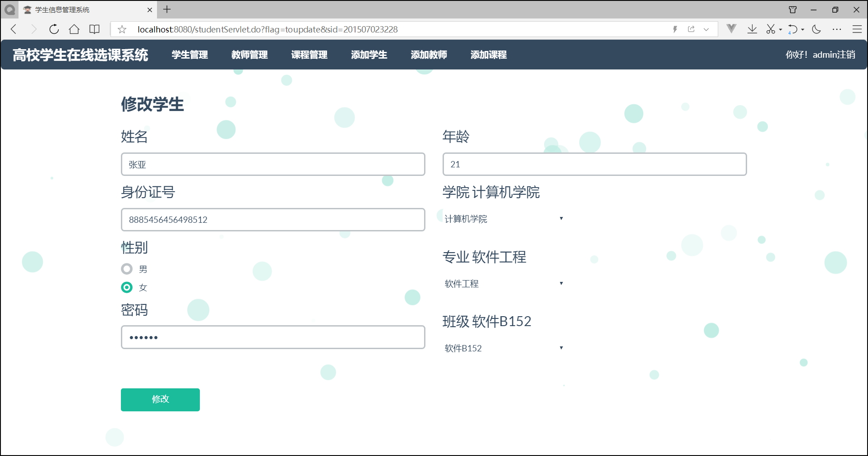
Task: Open the 软件工程 major dropdown
Action: [x=504, y=284]
